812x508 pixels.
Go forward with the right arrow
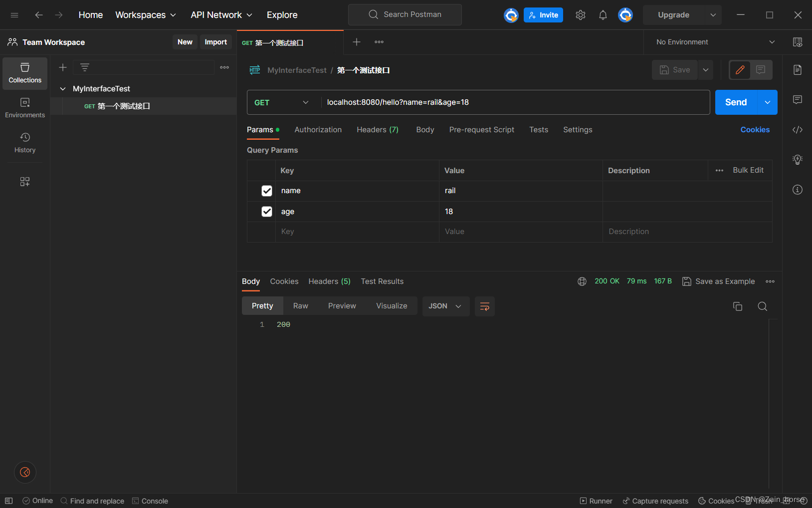(59, 15)
